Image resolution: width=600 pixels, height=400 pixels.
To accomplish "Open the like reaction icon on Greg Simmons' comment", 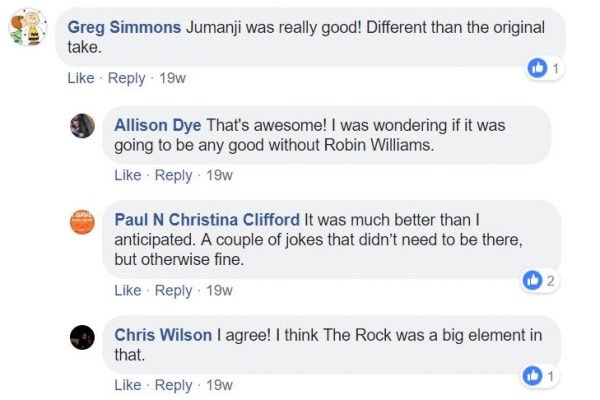I will point(537,69).
